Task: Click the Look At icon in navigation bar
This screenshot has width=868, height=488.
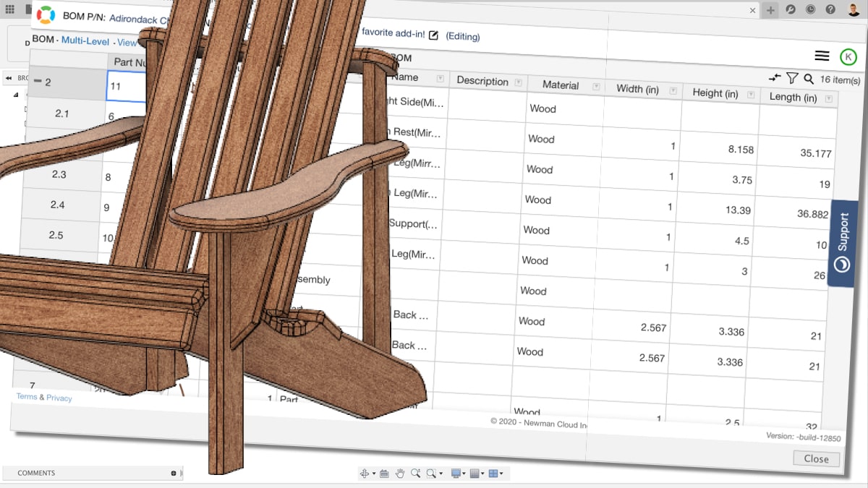Action: pos(384,474)
